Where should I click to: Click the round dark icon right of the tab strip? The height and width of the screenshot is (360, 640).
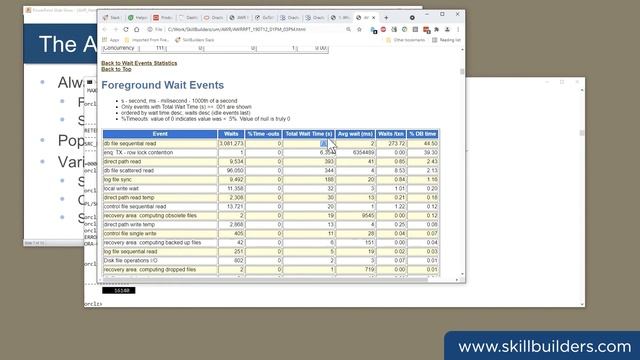pyautogui.click(x=412, y=18)
